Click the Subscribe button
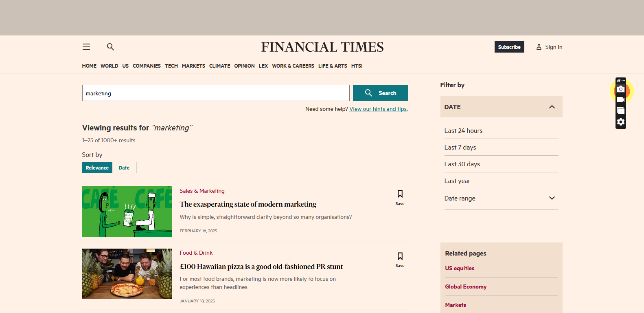The image size is (644, 313). [x=509, y=47]
